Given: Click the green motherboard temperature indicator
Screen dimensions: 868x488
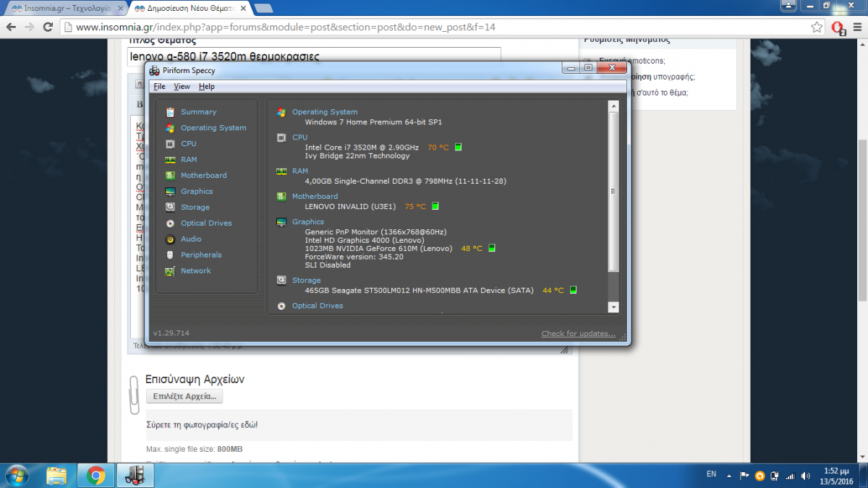Looking at the screenshot, I should 435,206.
